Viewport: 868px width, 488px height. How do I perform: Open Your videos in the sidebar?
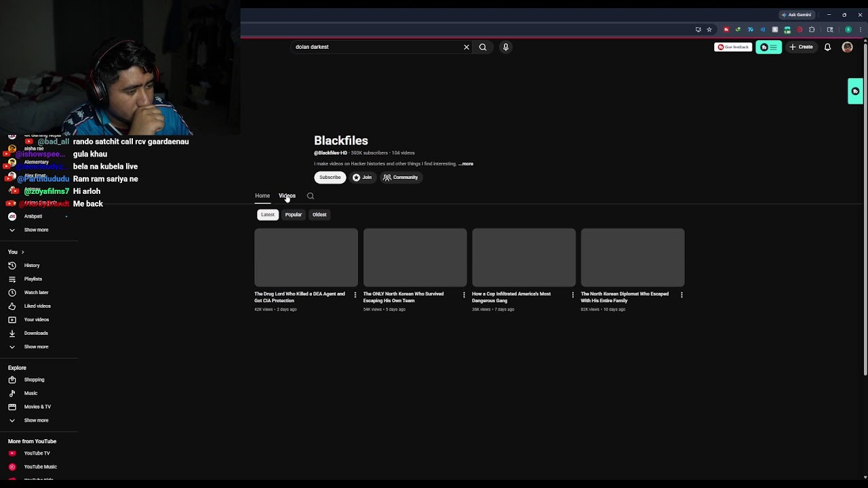pos(37,320)
